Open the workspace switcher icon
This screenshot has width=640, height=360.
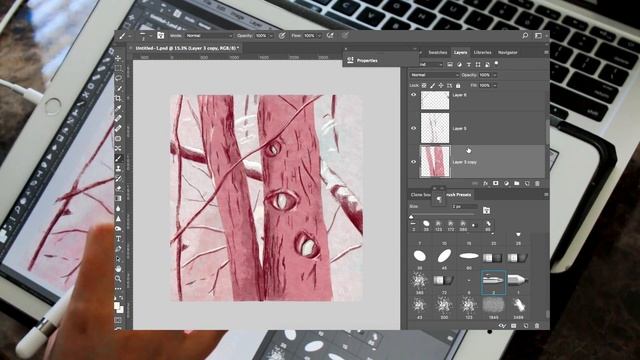coord(538,36)
